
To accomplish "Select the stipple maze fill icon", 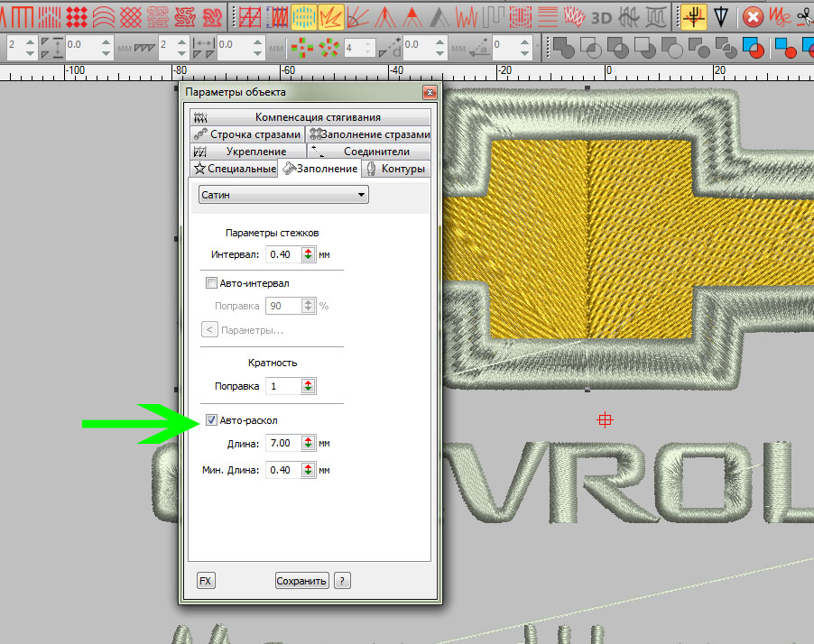I will click(x=158, y=17).
